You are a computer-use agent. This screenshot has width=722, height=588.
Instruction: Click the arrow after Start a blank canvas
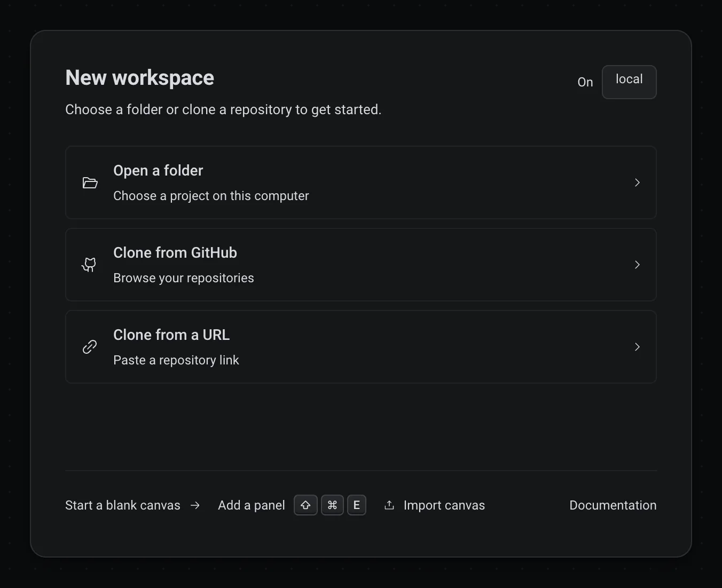click(x=195, y=505)
